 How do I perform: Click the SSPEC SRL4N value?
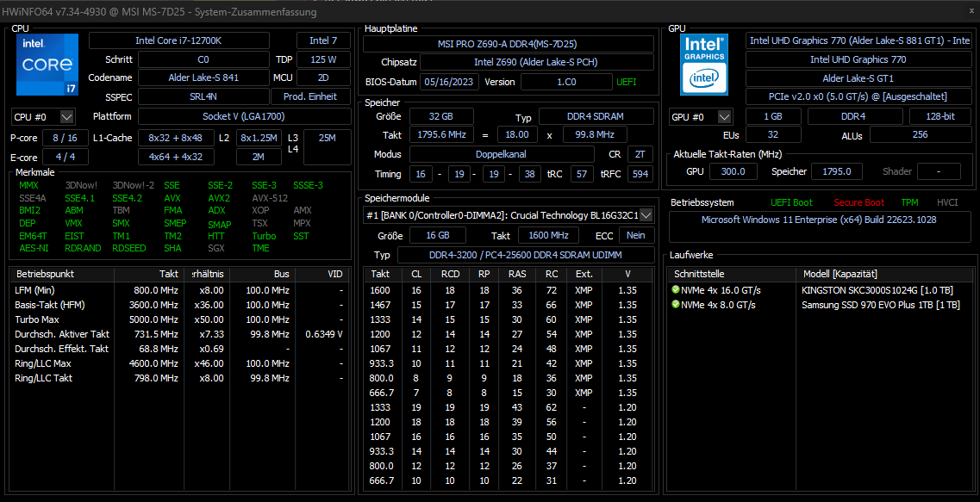coord(203,96)
